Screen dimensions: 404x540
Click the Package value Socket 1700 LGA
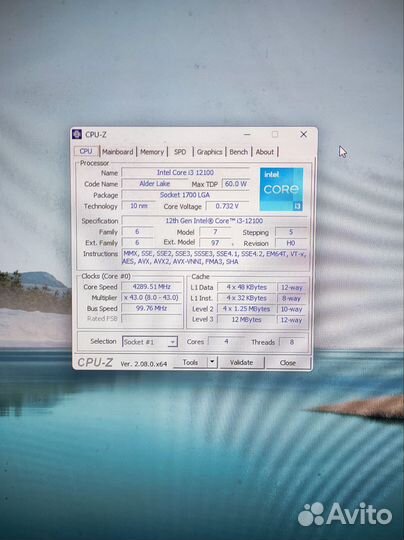186,195
